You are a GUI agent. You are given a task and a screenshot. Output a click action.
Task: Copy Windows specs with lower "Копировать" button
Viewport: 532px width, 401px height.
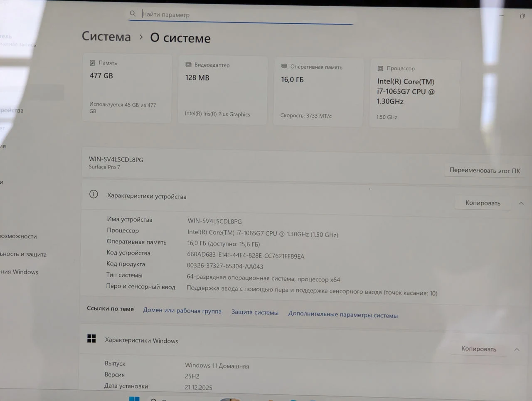[479, 349]
